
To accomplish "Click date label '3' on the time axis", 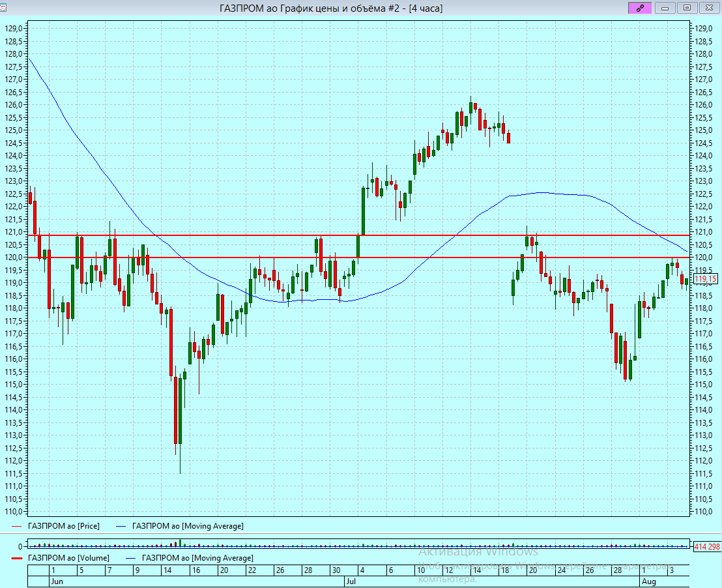I will coord(672,570).
